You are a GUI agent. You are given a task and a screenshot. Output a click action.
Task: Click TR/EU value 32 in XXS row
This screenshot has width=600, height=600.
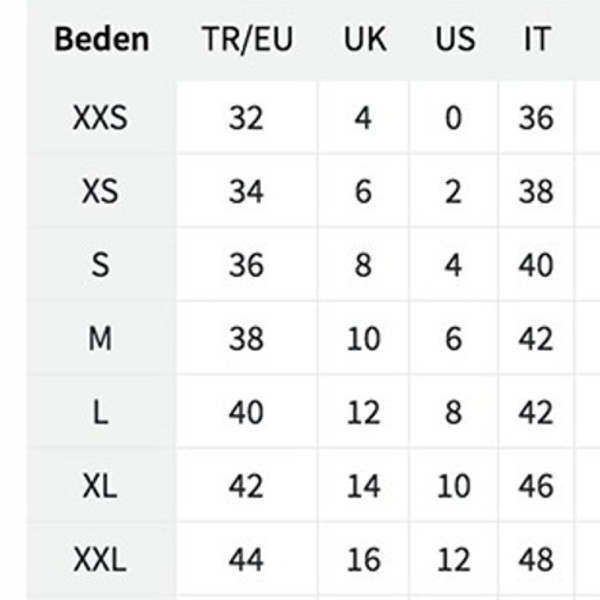coord(246,118)
